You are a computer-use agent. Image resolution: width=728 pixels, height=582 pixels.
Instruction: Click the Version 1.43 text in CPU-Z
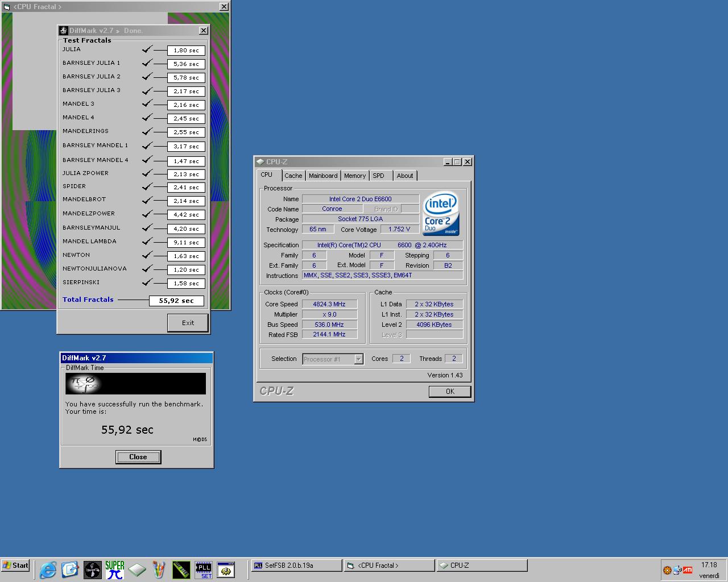445,375
